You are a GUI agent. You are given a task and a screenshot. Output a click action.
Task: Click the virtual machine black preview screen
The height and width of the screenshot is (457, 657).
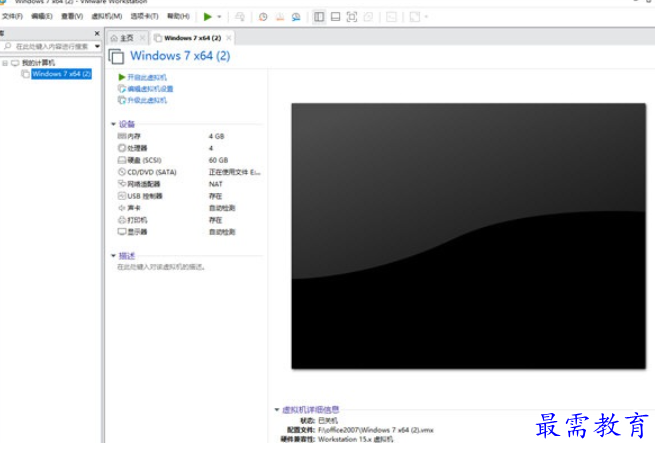[x=468, y=236]
